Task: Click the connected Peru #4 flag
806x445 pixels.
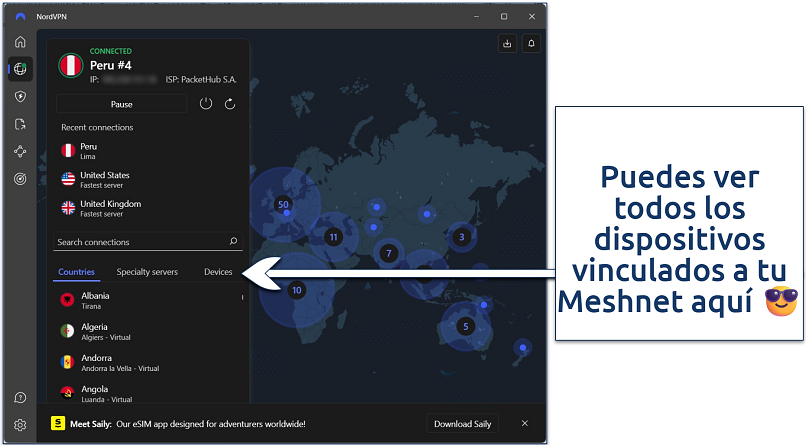Action: coord(70,66)
